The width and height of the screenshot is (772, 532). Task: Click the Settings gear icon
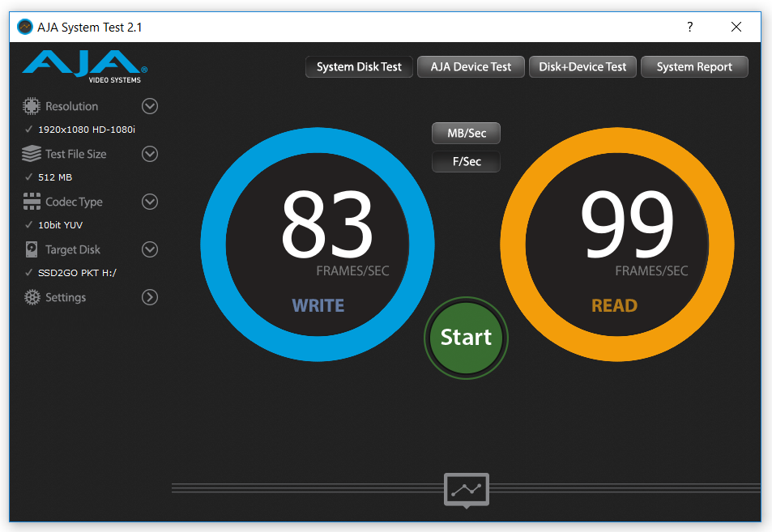pyautogui.click(x=32, y=297)
